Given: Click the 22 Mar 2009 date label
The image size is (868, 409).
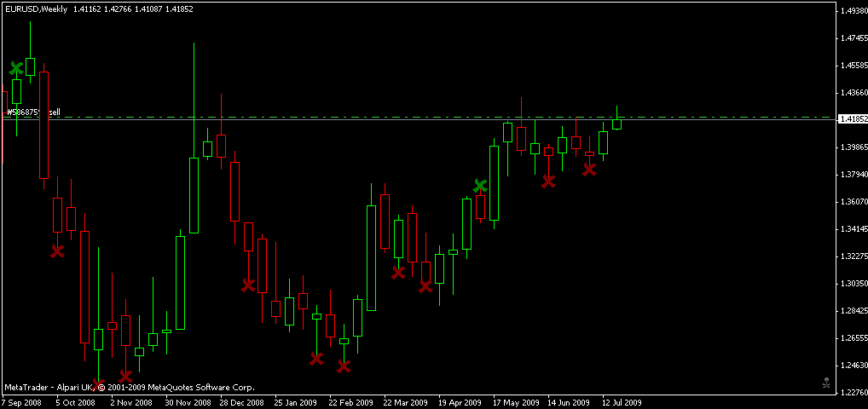Looking at the screenshot, I should pyautogui.click(x=406, y=402).
